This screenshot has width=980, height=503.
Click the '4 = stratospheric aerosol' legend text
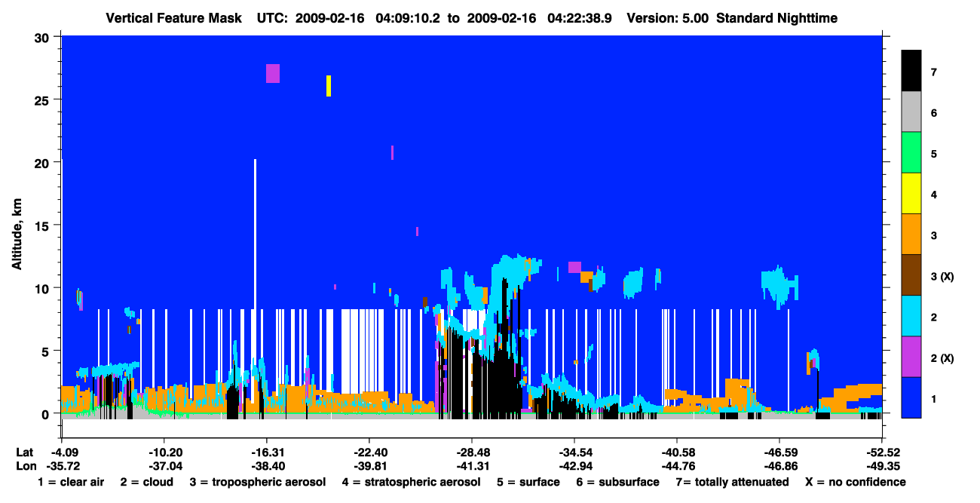coord(411,482)
